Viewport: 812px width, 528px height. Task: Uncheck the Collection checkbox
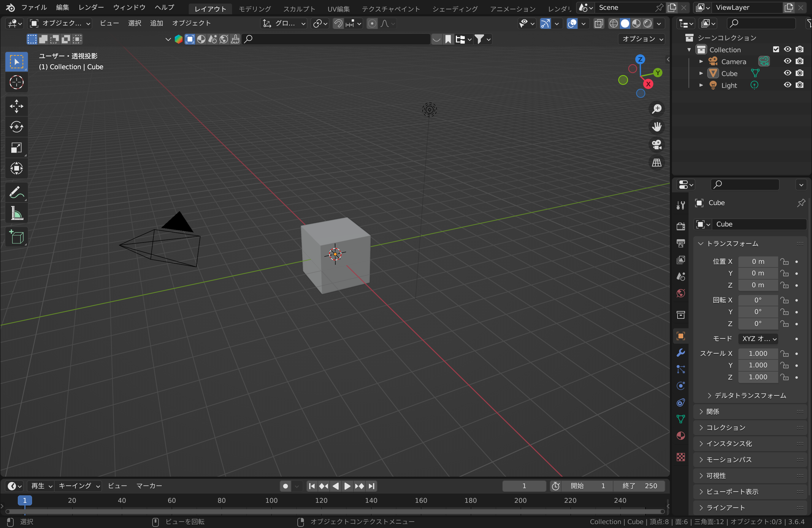pyautogui.click(x=776, y=49)
